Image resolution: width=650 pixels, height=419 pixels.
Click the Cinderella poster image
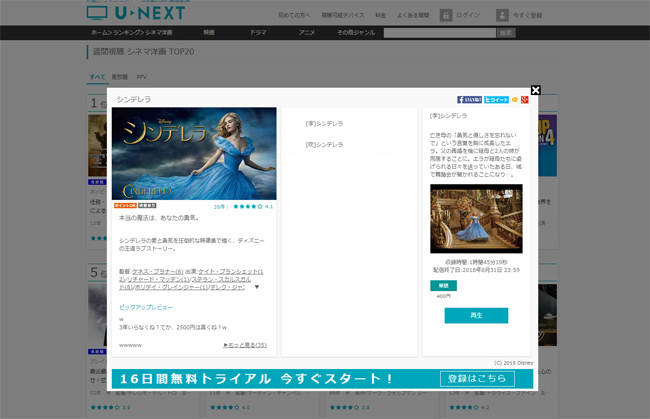point(194,153)
